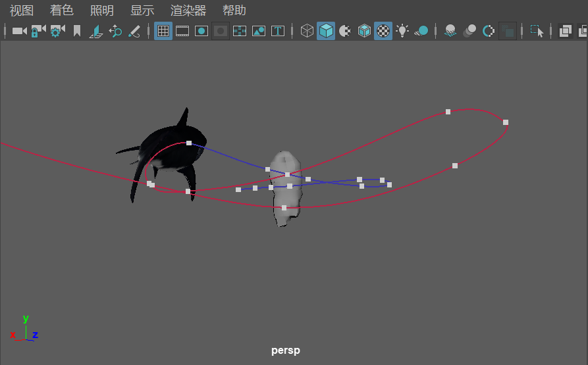Toggle the Textured checker-sphere icon
Image resolution: width=588 pixels, height=365 pixels.
[x=383, y=31]
